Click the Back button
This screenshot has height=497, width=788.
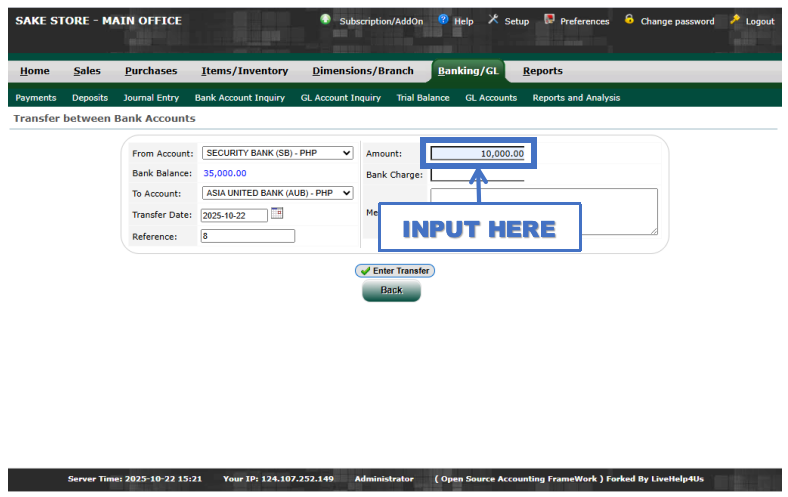[391, 290]
